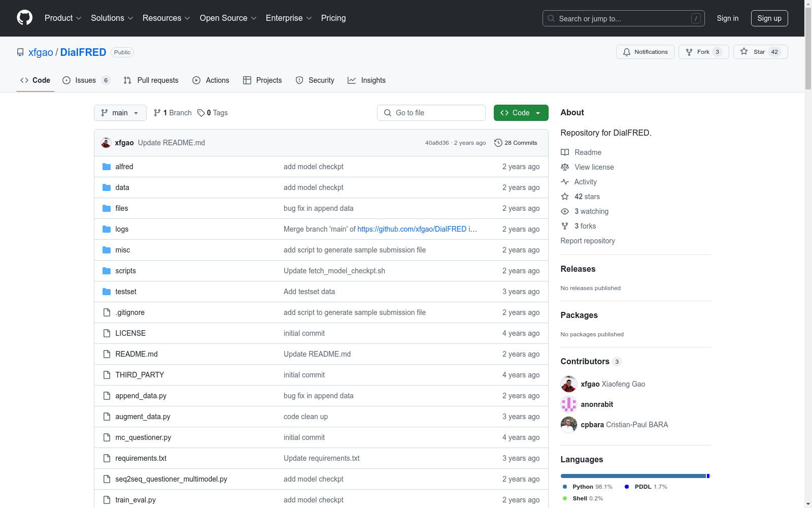This screenshot has height=508, width=812.
Task: Click the commit history clock icon
Action: [498, 143]
